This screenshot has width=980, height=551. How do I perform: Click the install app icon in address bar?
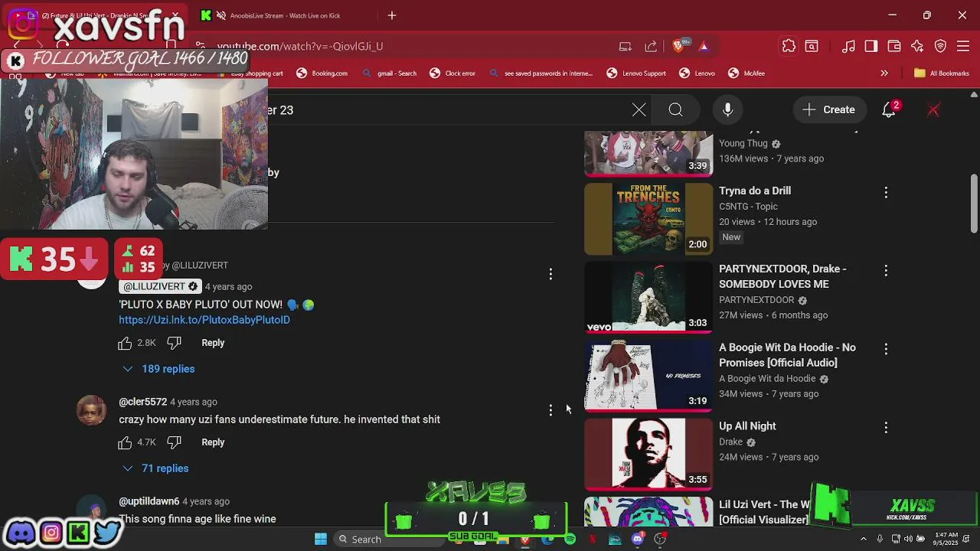[626, 47]
